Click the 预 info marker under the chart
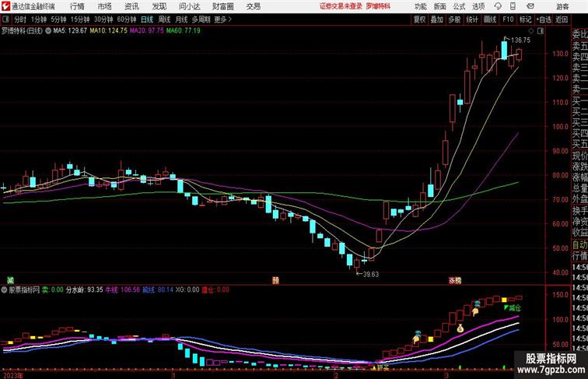The height and width of the screenshot is (379, 588). (275, 280)
